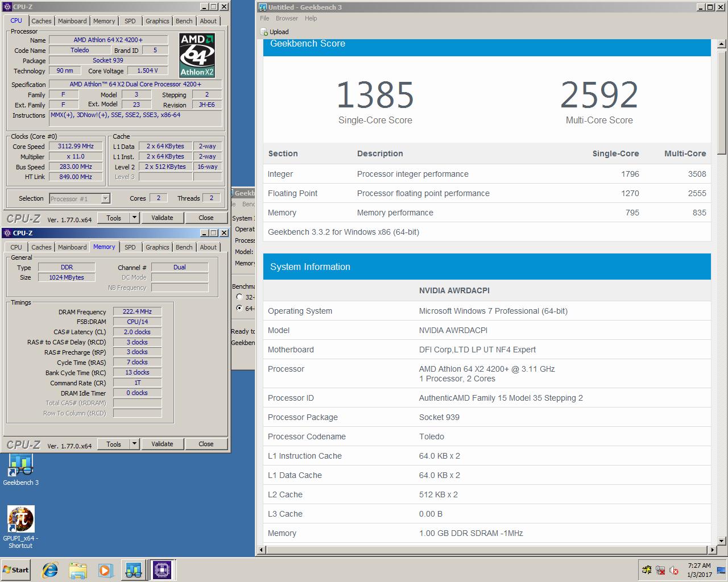
Task: Click the memory Size 1024 MBytes field
Action: pos(67,277)
